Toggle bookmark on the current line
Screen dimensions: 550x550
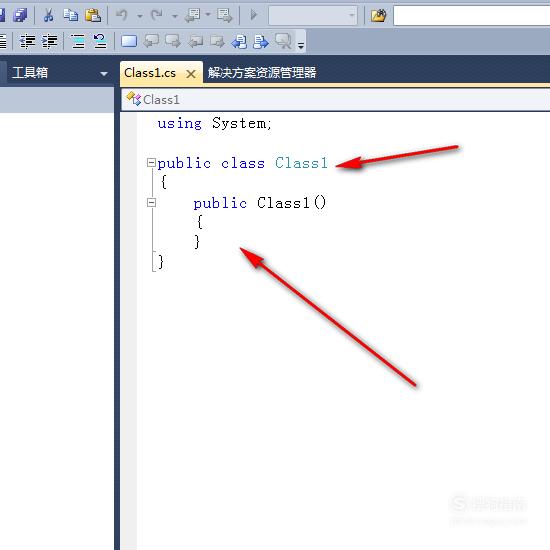pos(129,41)
